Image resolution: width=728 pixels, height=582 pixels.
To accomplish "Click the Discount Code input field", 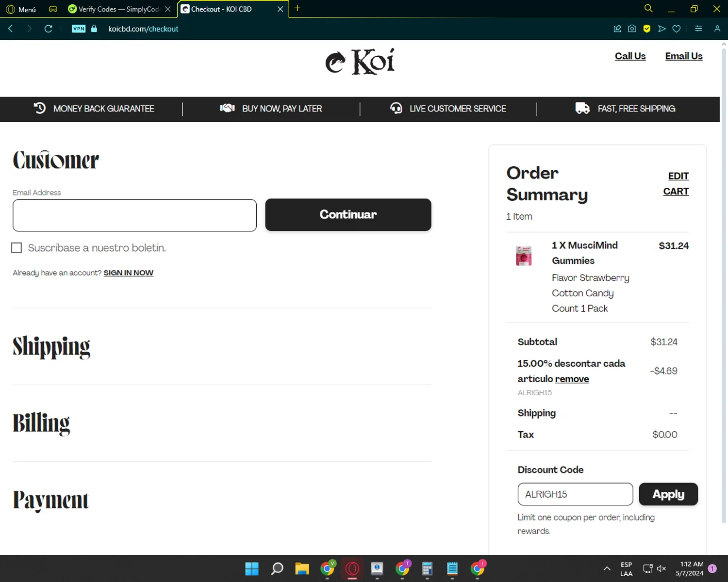I will coord(575,494).
